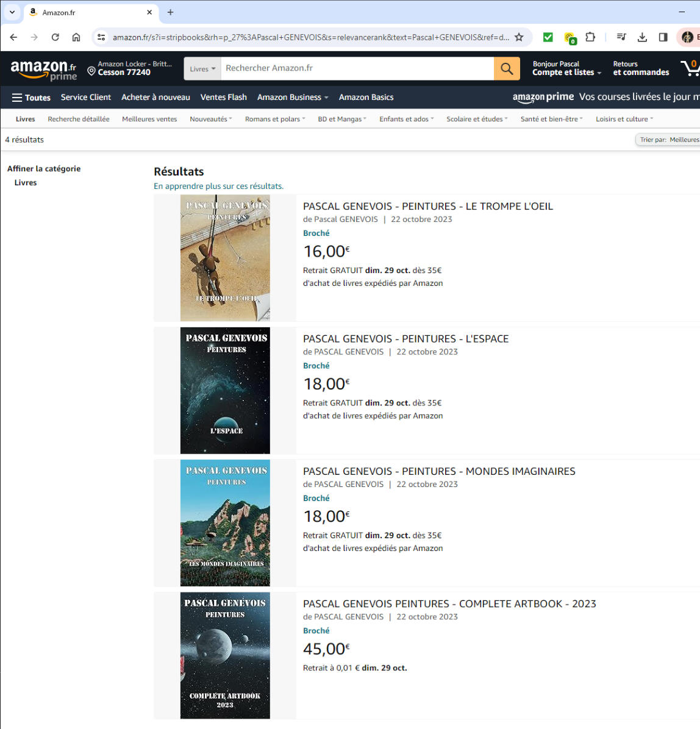
Task: Close the Amazon.fr tab
Action: (149, 12)
